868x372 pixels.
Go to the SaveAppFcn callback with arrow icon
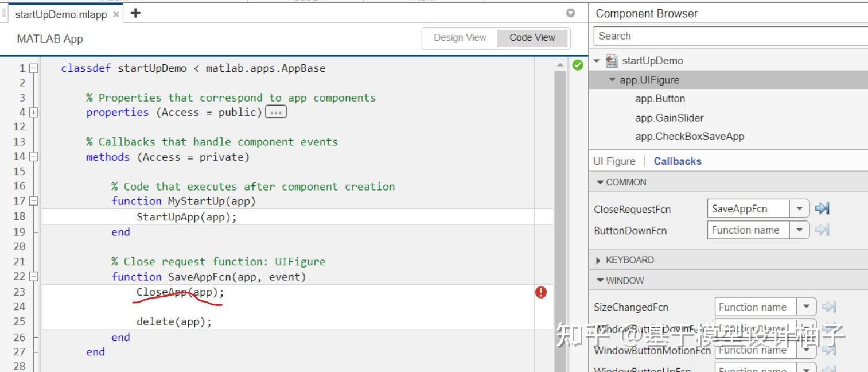822,208
